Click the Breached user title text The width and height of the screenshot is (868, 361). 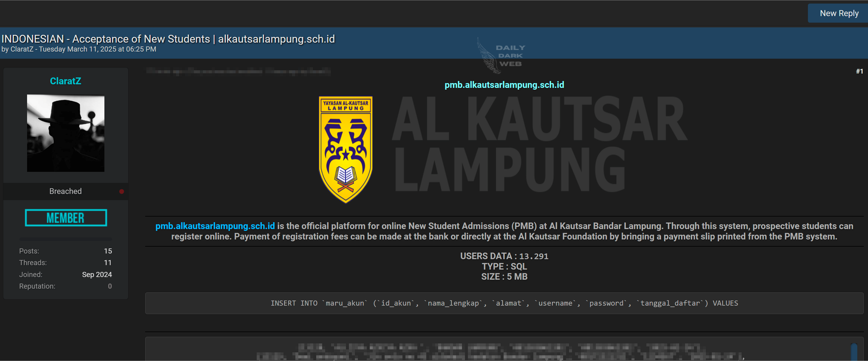pyautogui.click(x=65, y=191)
